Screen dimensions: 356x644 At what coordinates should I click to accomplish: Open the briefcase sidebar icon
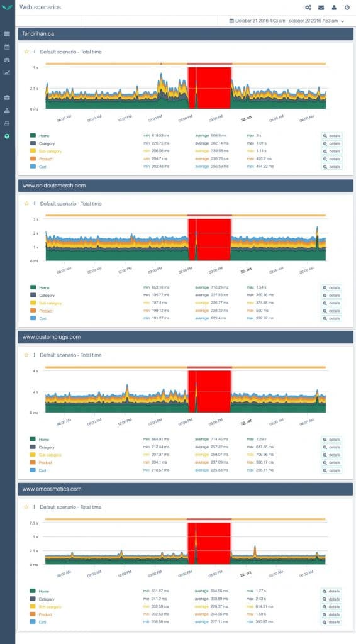(x=7, y=97)
